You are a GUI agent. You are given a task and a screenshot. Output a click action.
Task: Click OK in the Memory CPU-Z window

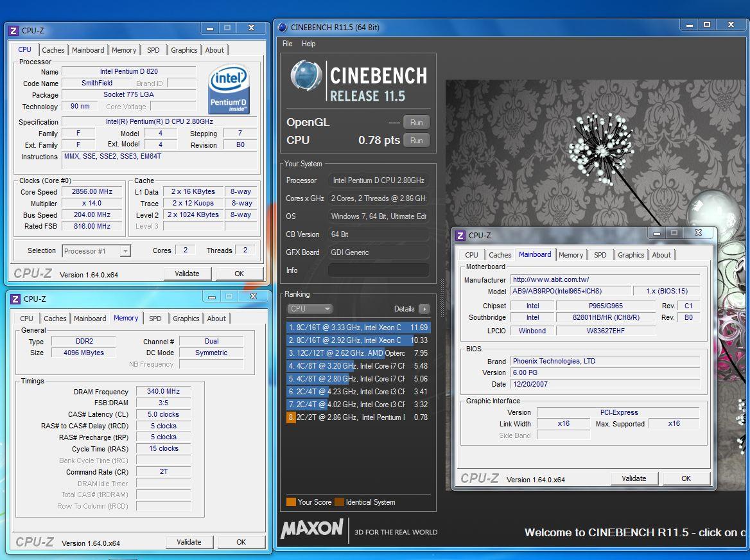241,542
